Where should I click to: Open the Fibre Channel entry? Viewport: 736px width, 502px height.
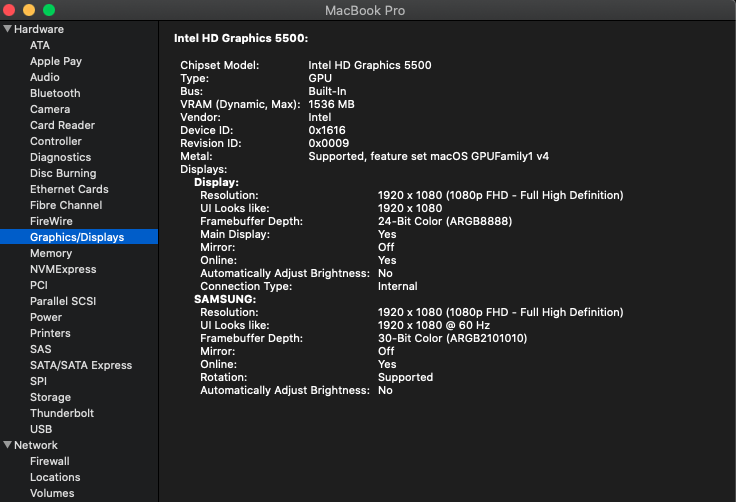click(66, 205)
